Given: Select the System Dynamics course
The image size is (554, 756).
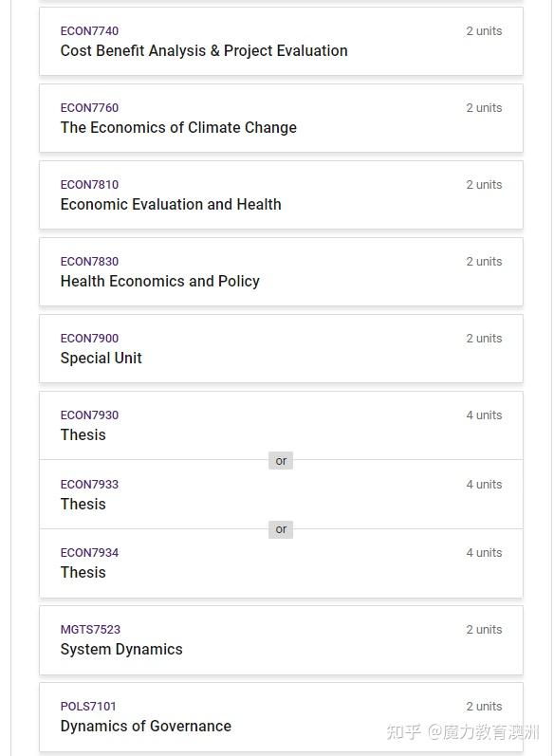Looking at the screenshot, I should tap(121, 650).
